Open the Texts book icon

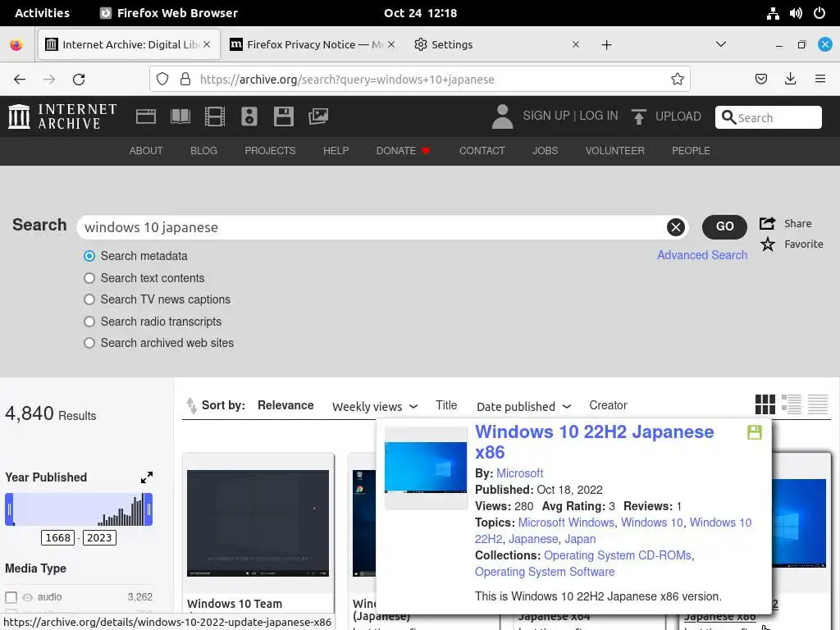(180, 116)
